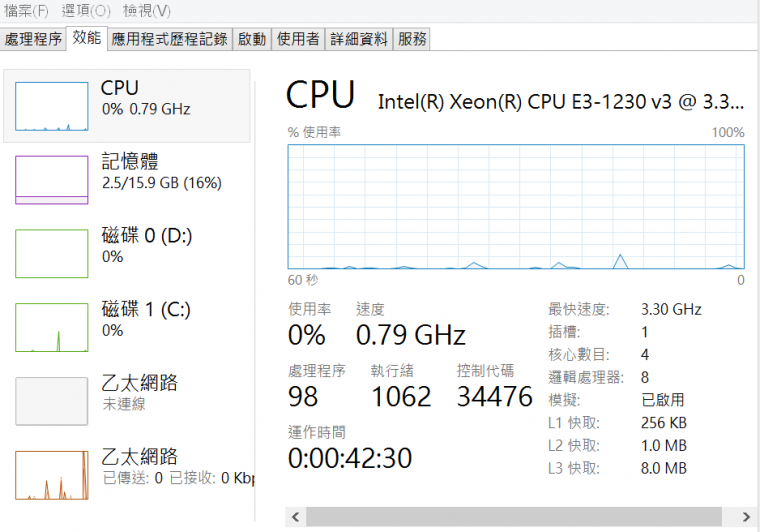
Task: Switch to the 服務 tab
Action: click(412, 39)
